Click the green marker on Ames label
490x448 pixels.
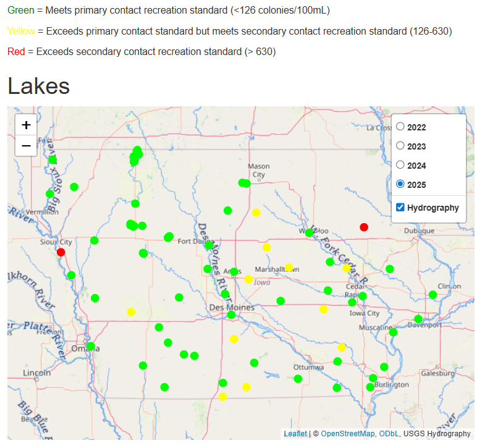click(234, 272)
